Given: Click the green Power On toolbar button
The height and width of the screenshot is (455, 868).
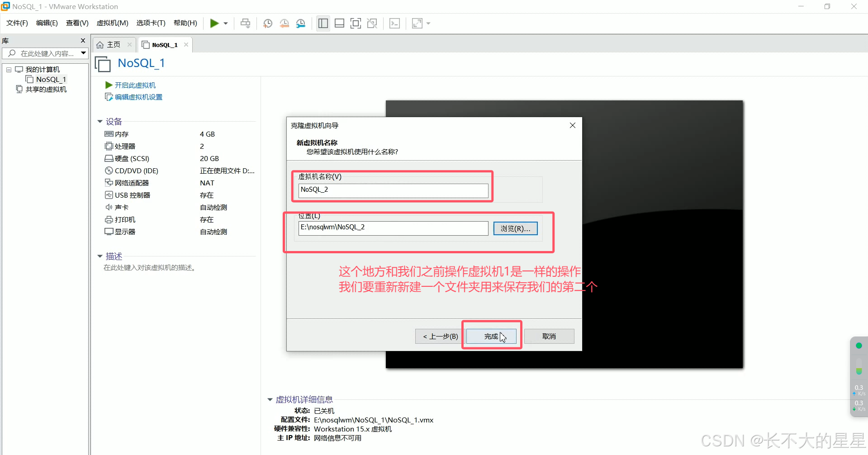Looking at the screenshot, I should point(214,23).
